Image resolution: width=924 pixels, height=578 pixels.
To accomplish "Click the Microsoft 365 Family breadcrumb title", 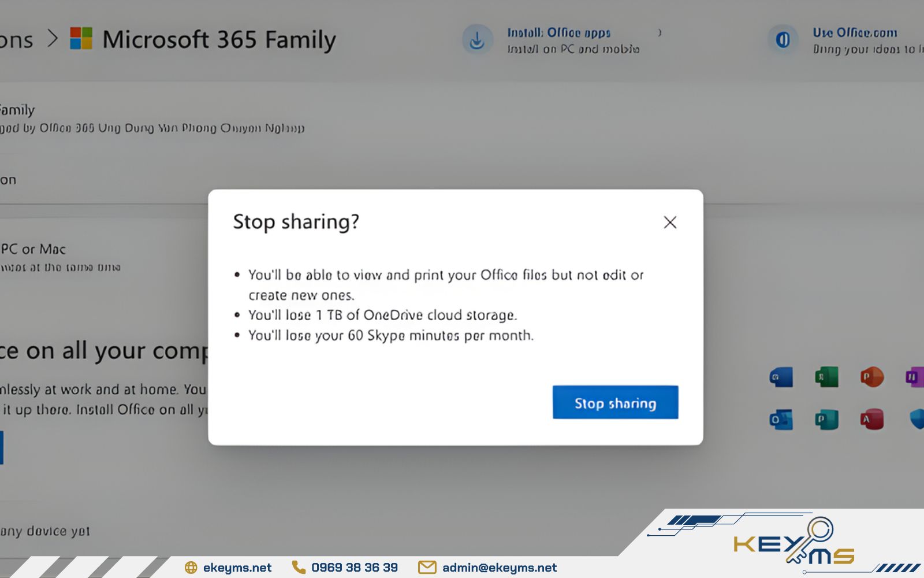I will [219, 40].
